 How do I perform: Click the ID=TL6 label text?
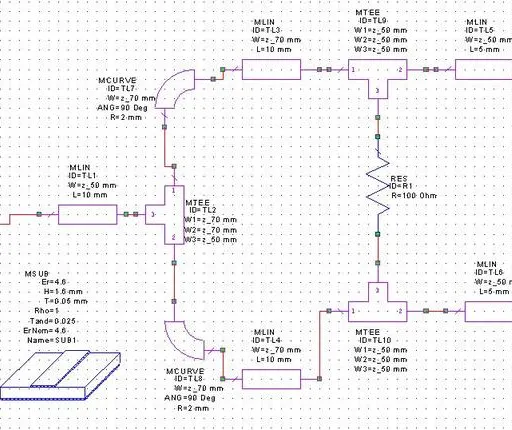[x=489, y=272]
